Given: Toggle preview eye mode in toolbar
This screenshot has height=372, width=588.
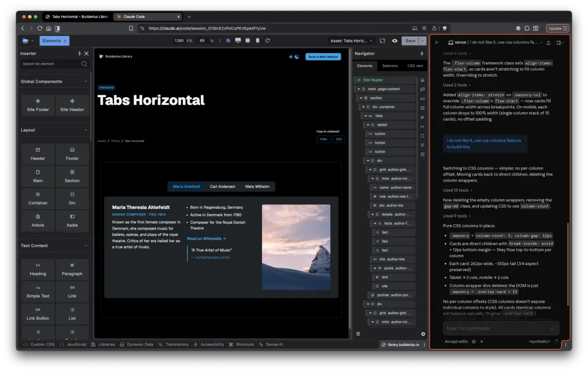Looking at the screenshot, I should pyautogui.click(x=395, y=41).
